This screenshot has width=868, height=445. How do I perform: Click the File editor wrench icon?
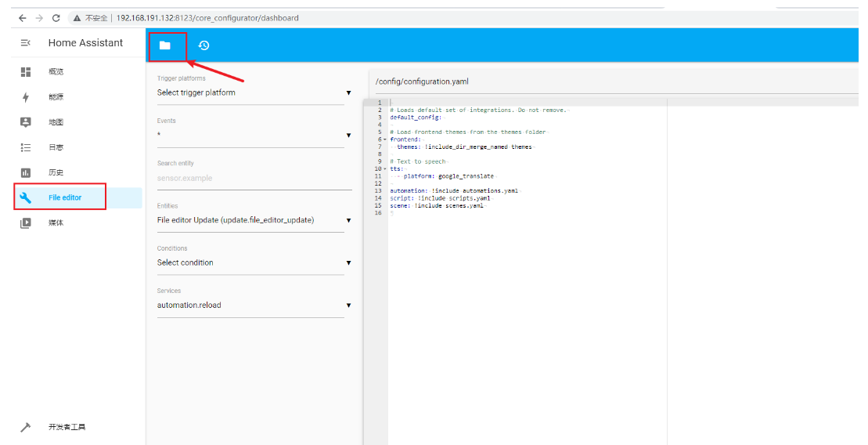click(26, 197)
